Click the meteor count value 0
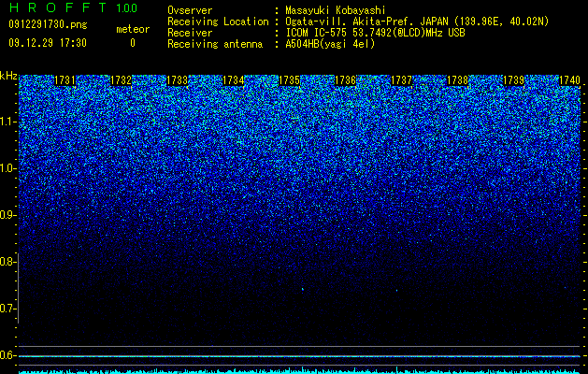Screen dimensions: 588x374 133,43
